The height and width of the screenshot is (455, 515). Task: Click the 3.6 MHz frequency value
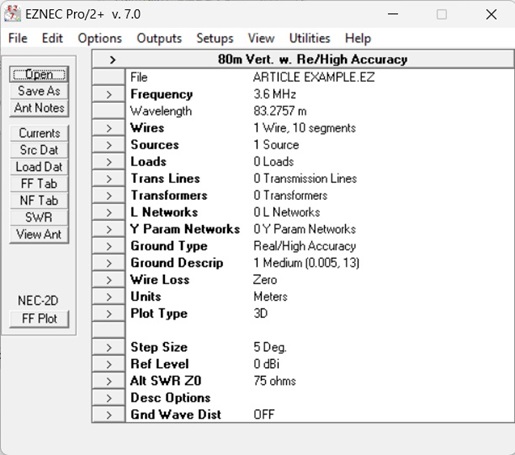coord(275,94)
